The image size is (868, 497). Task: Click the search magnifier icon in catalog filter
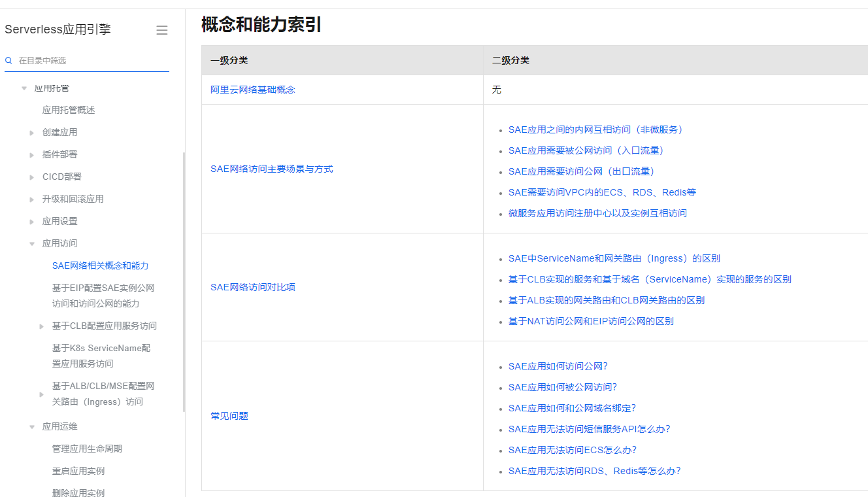point(9,60)
